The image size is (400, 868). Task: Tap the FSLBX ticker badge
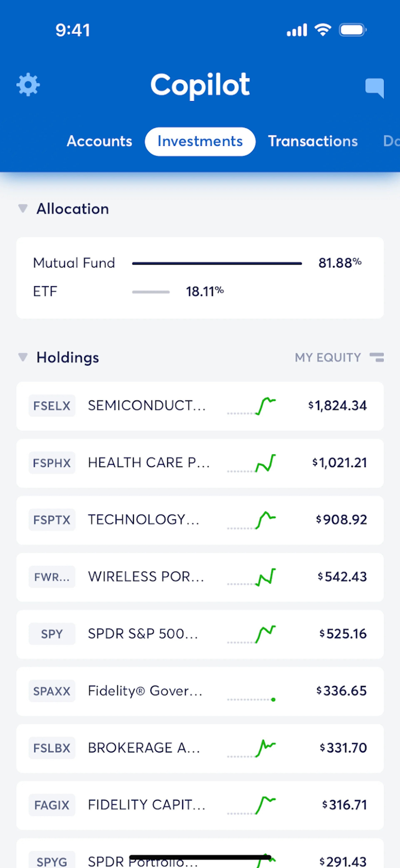coord(52,748)
